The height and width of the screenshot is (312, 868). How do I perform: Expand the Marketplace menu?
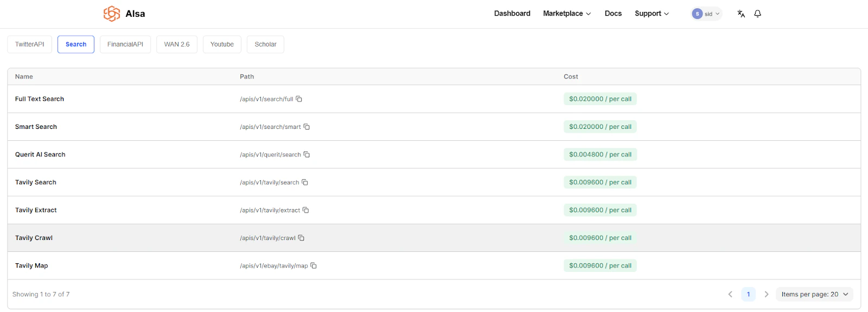coord(567,14)
